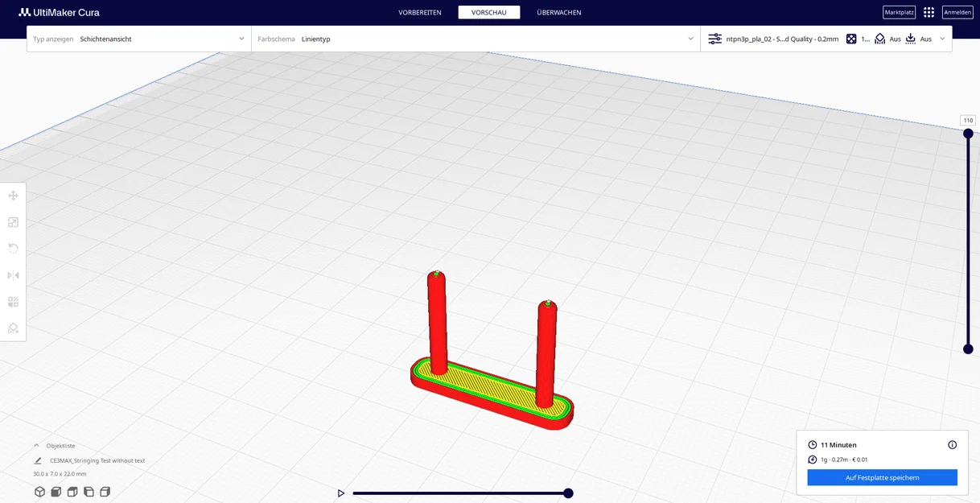Switch to the ÜBERWACHEN tab
980x503 pixels.
pos(559,12)
